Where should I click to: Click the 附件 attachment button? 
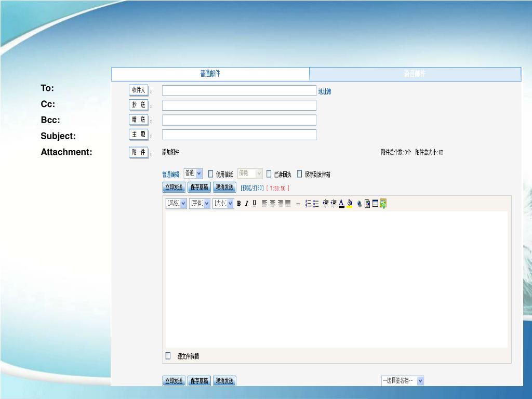[x=139, y=152]
